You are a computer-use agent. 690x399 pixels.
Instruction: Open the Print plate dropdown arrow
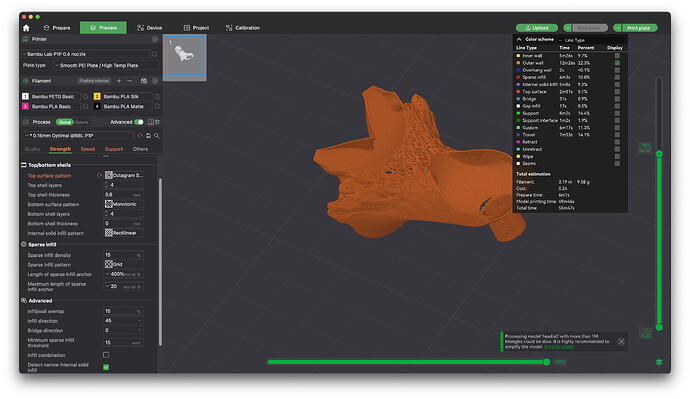click(618, 28)
